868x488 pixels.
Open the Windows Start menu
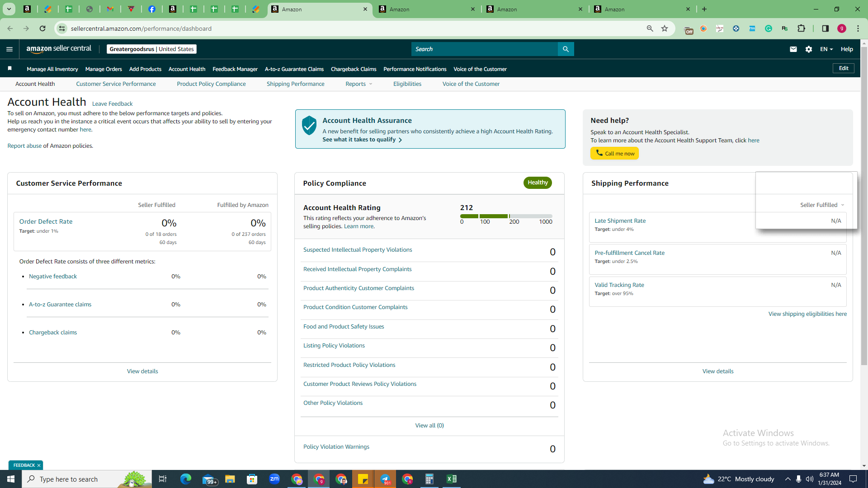coord(11,479)
